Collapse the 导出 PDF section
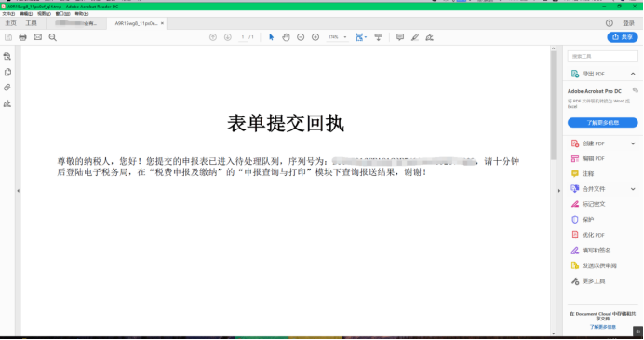Screen dimensions: 644x340 click(633, 74)
